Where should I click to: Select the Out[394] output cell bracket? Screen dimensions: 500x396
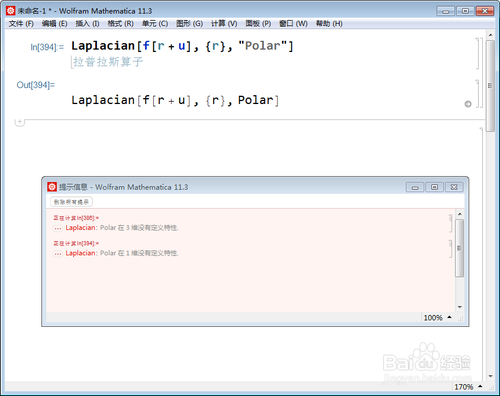[477, 93]
